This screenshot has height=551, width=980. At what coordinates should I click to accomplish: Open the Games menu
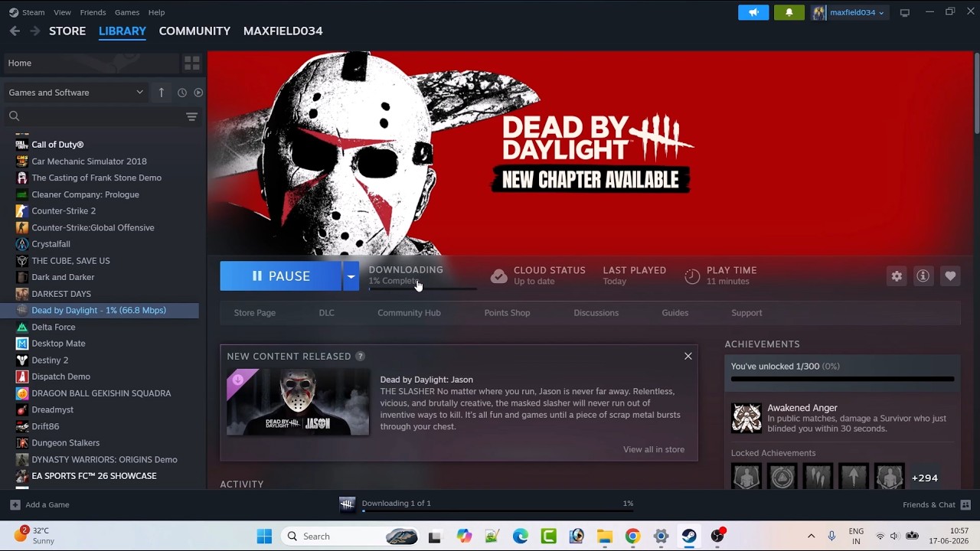click(x=127, y=12)
